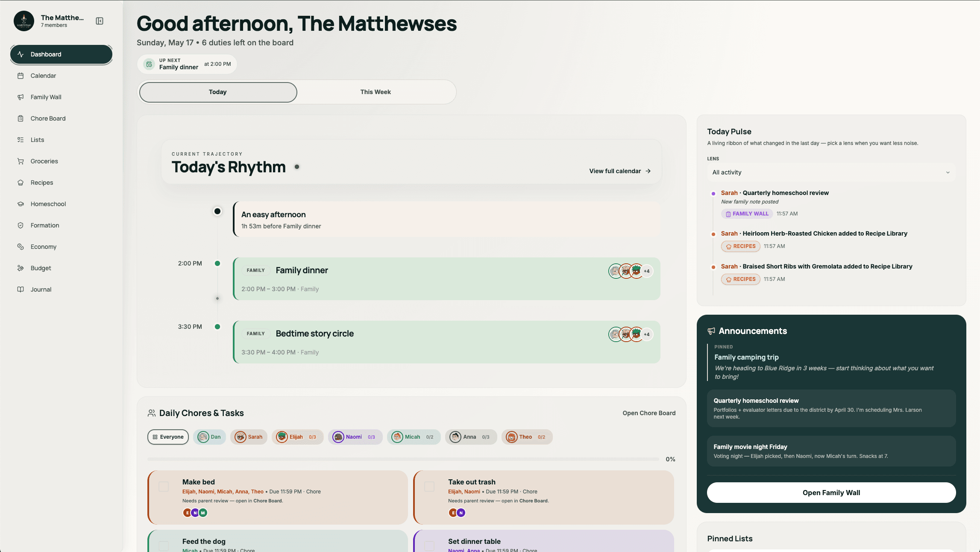Click View full calendar link
980x552 pixels.
[x=620, y=171]
